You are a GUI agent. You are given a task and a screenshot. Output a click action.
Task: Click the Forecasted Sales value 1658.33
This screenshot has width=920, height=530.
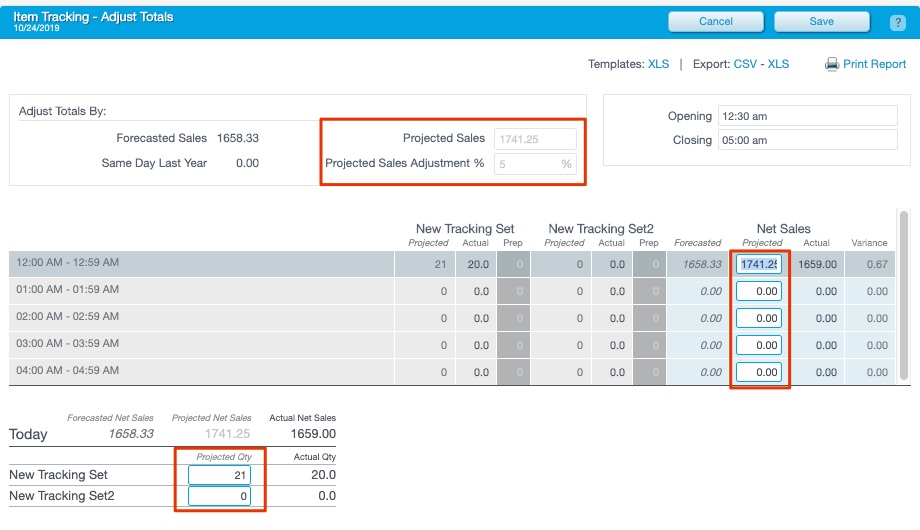tap(238, 138)
